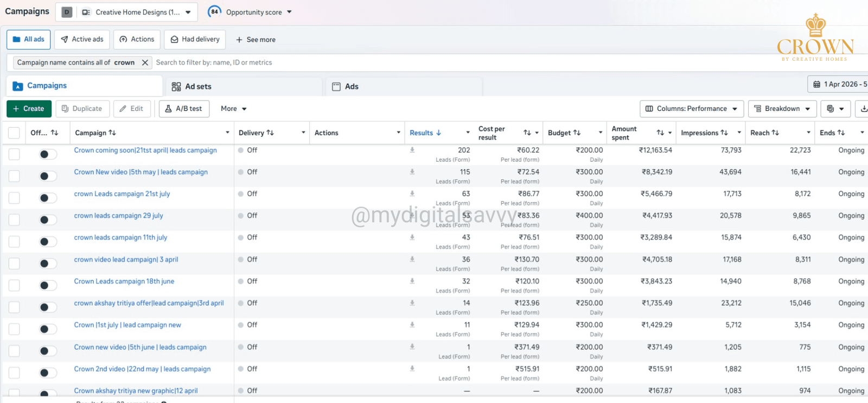Click the Actions filter tab
The image size is (868, 403).
pos(137,39)
